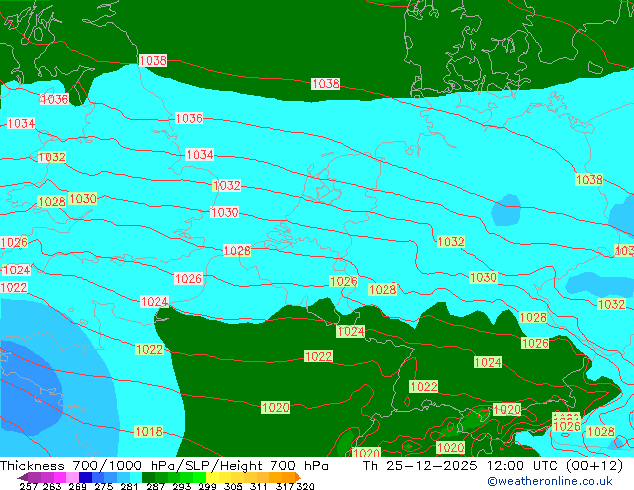Click legend value 257
Viewport: 634px width, 490px height.
coord(27,486)
